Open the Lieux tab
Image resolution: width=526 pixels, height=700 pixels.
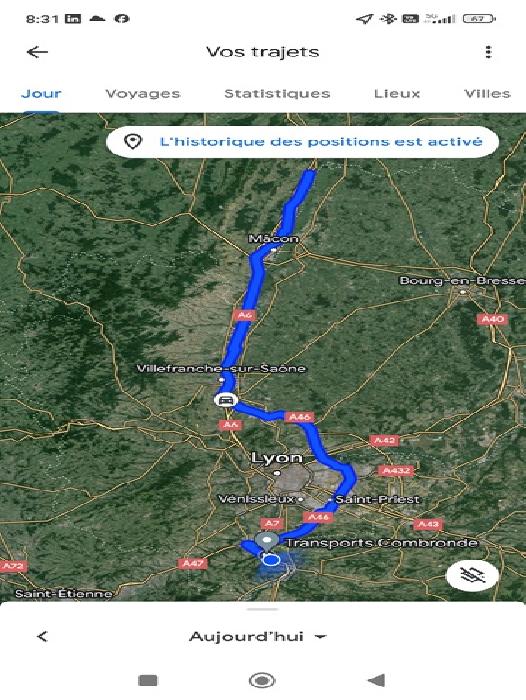click(x=397, y=93)
